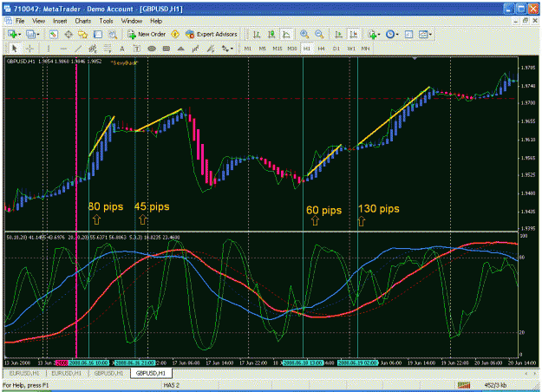
Task: Select the Draw Text Label tool
Action: pyautogui.click(x=137, y=49)
